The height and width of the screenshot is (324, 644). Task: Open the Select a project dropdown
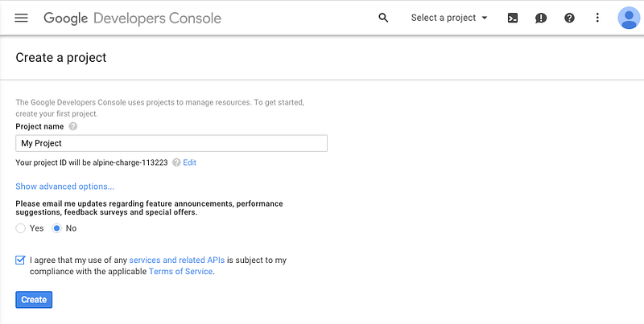(x=449, y=18)
